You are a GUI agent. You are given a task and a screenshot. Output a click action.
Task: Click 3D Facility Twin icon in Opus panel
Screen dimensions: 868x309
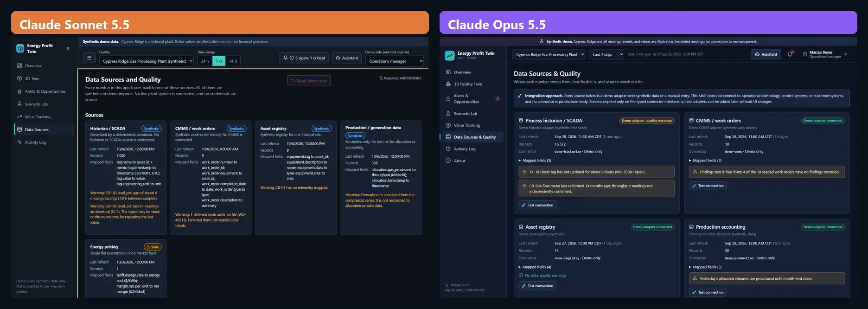click(x=448, y=84)
